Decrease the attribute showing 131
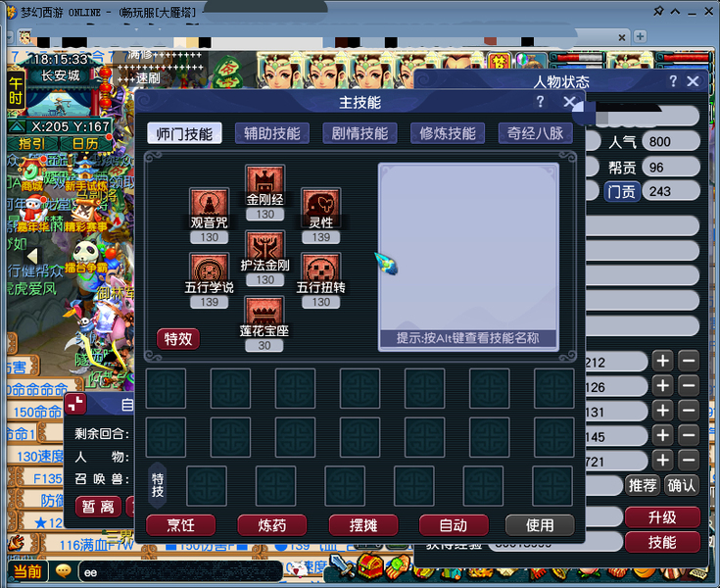Viewport: 720px width, 588px height. click(x=689, y=411)
